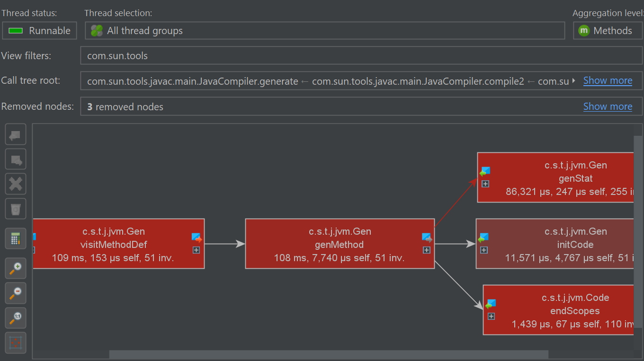The image size is (644, 361).
Task: Select the endScopes graph node
Action: point(558,310)
